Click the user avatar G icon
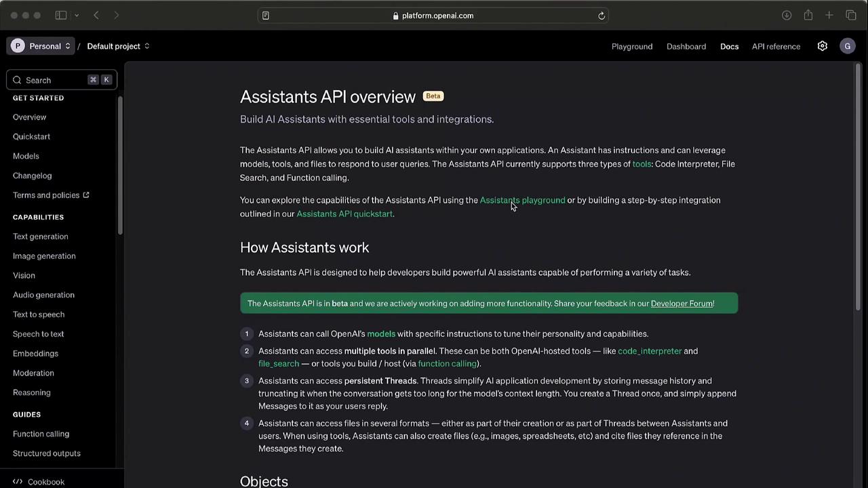This screenshot has height=488, width=868. tap(847, 46)
